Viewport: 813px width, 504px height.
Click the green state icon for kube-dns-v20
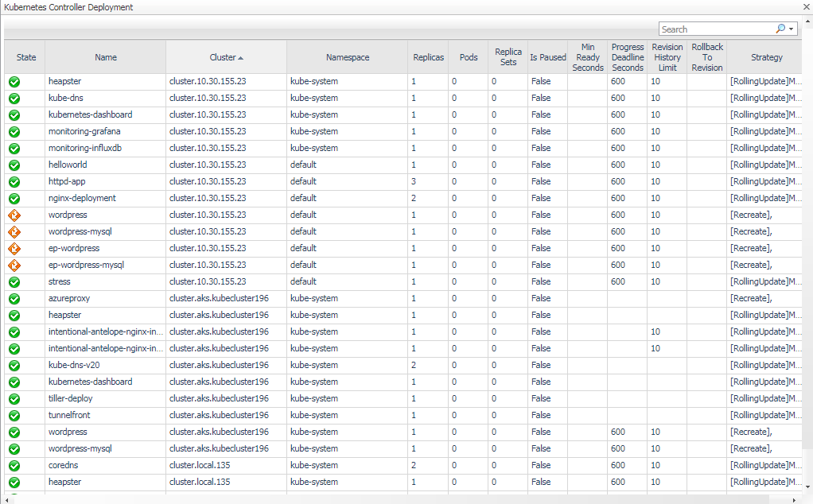coord(14,366)
